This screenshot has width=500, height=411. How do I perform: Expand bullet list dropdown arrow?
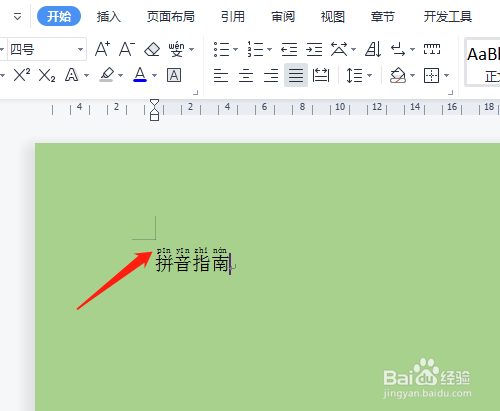(235, 50)
